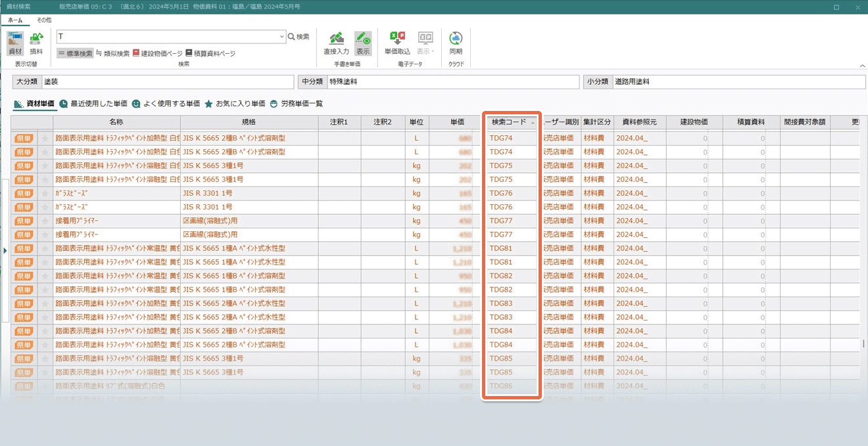Favorite star for first TDG85 row
Image resolution: width=868 pixels, height=446 pixels.
pos(45,359)
